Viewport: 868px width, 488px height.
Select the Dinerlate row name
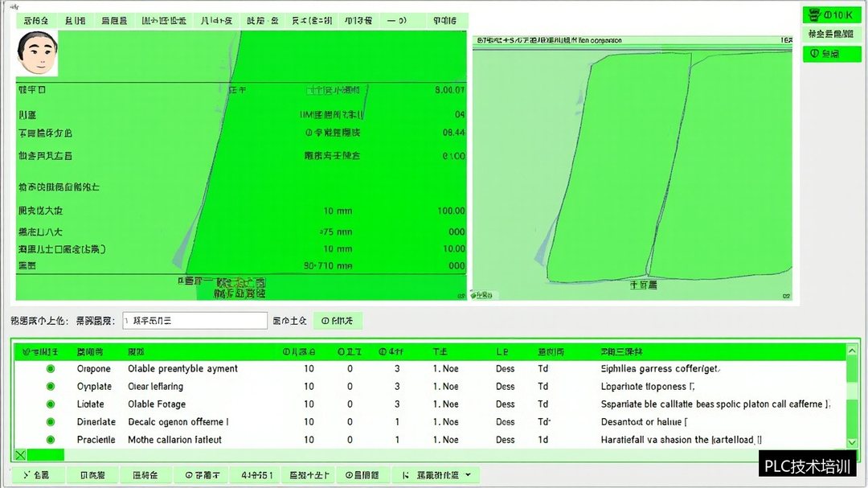point(96,422)
